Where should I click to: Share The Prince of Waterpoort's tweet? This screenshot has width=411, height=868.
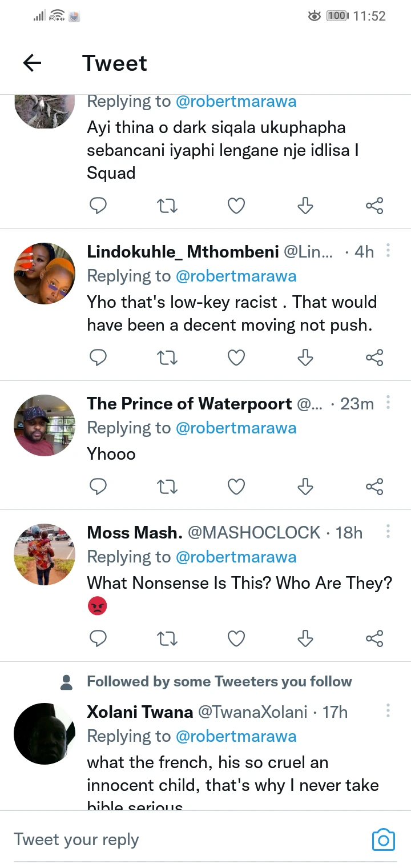(374, 487)
